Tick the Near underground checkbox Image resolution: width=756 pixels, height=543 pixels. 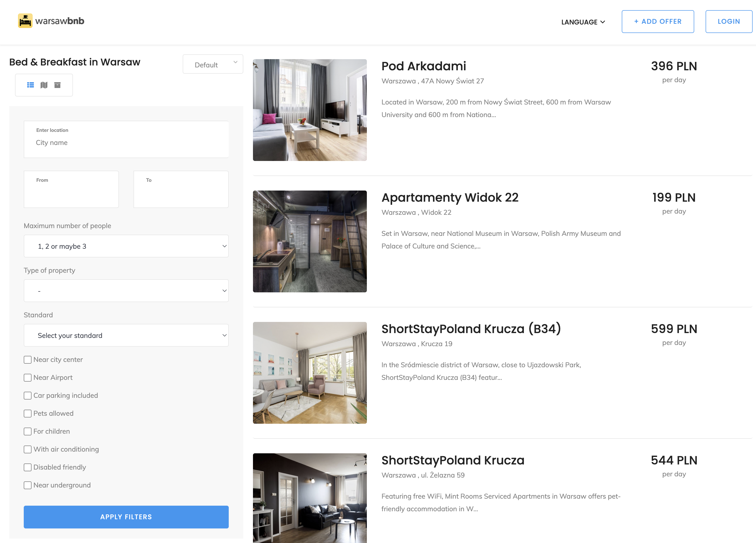click(28, 485)
